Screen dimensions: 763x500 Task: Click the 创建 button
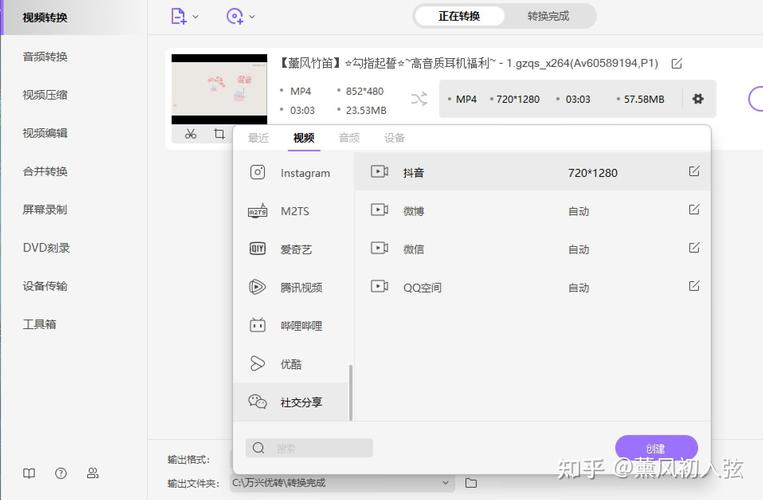click(656, 448)
